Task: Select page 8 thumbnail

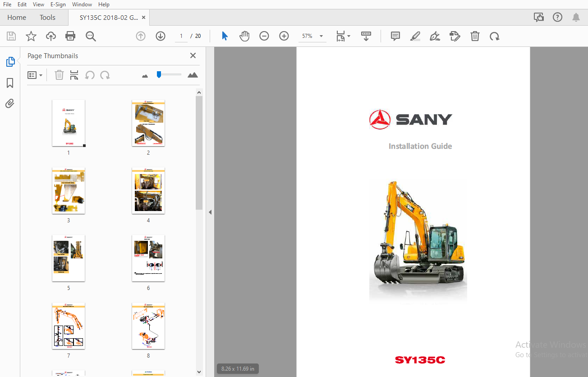Action: [148, 326]
